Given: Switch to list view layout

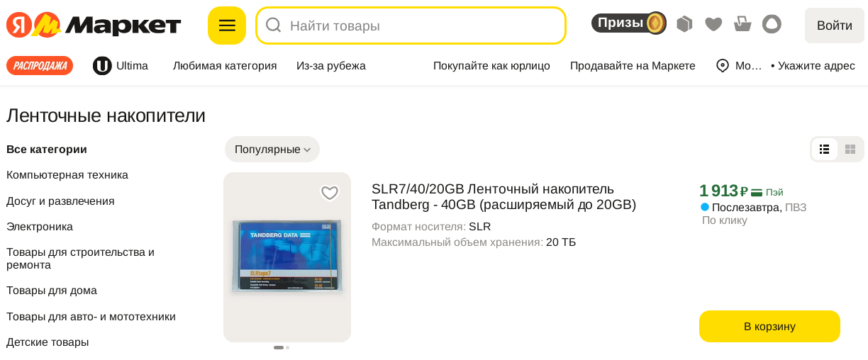Looking at the screenshot, I should [x=824, y=150].
